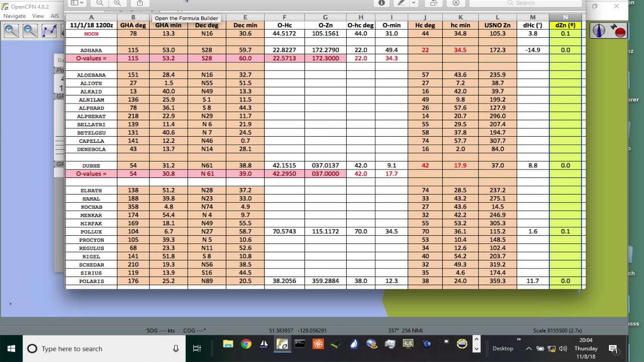This screenshot has height=362, width=644.
Task: Click the BETELGEU row label
Action: (x=91, y=133)
